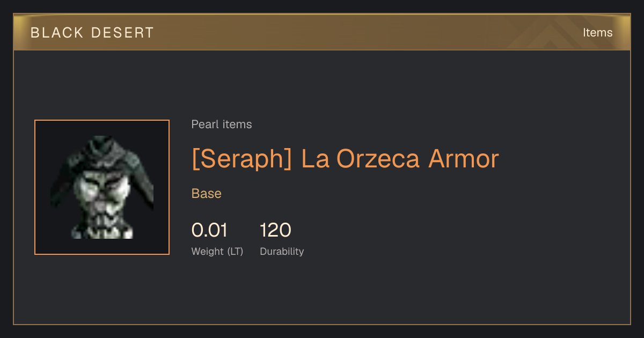Click the Durability label
This screenshot has height=338, width=644.
282,252
